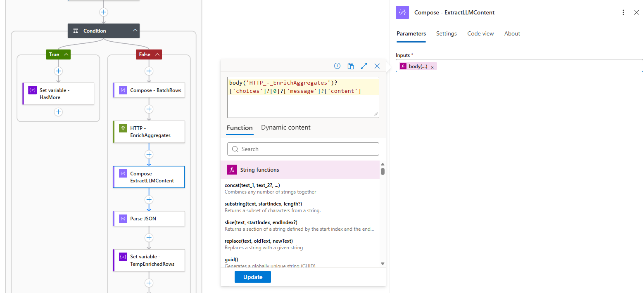Switch to the Dynamic content tab
644x293 pixels.
(285, 128)
